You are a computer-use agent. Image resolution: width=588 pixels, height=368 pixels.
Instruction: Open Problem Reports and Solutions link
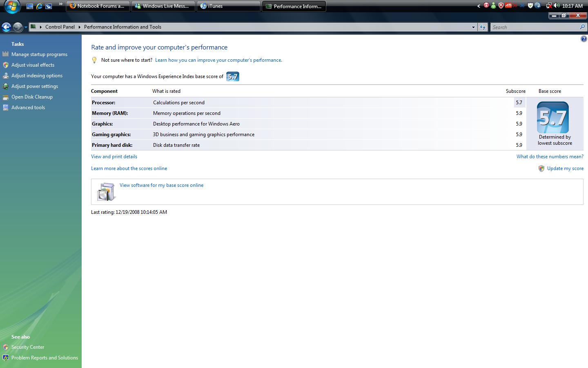tap(45, 358)
